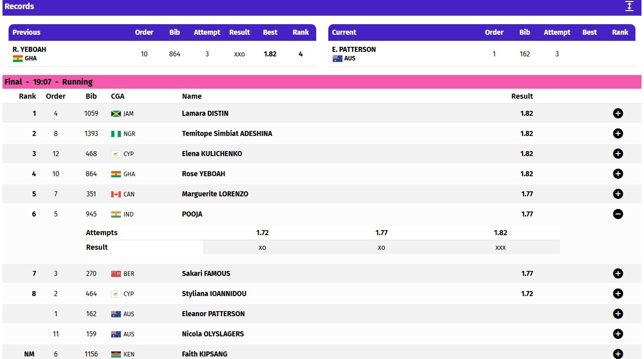Viewport: 644px width, 359px height.
Task: Click the Previous athlete panel header
Action: coord(162,32)
